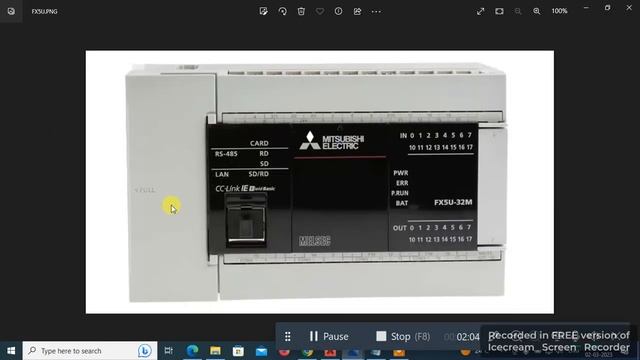Viewport: 640px width, 360px height.
Task: Open the Share options icon
Action: 357,11
